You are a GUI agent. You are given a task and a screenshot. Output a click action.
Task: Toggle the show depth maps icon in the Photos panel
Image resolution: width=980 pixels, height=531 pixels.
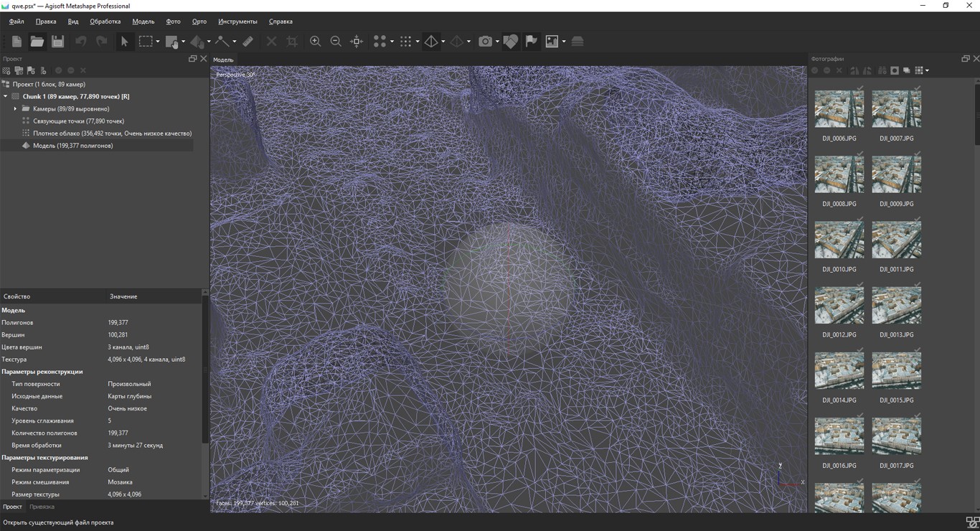907,70
